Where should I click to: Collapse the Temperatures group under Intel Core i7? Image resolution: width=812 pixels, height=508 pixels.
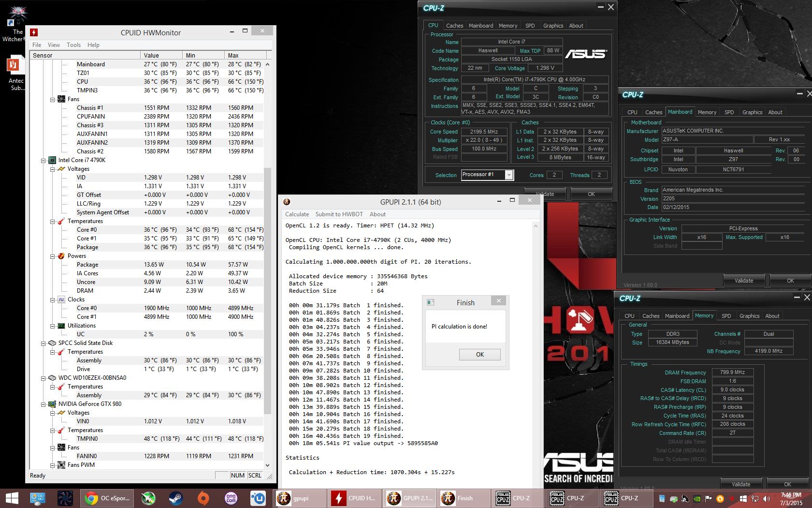click(x=52, y=221)
